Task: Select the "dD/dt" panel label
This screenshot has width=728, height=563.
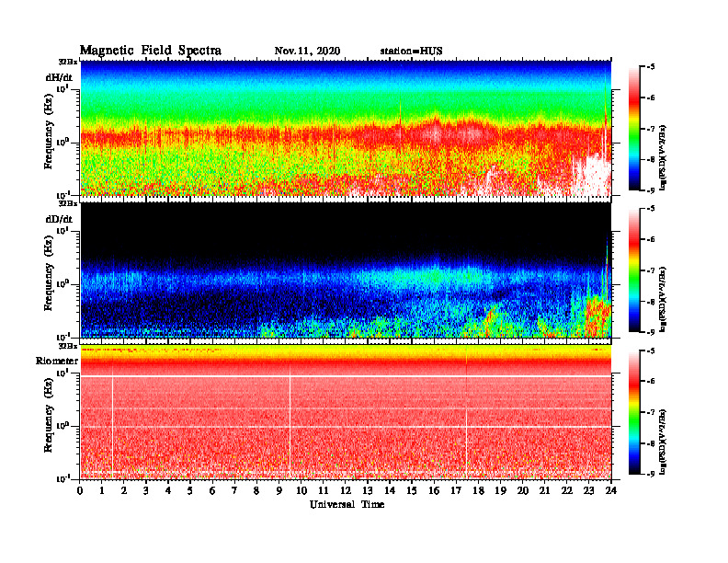Action: [59, 219]
